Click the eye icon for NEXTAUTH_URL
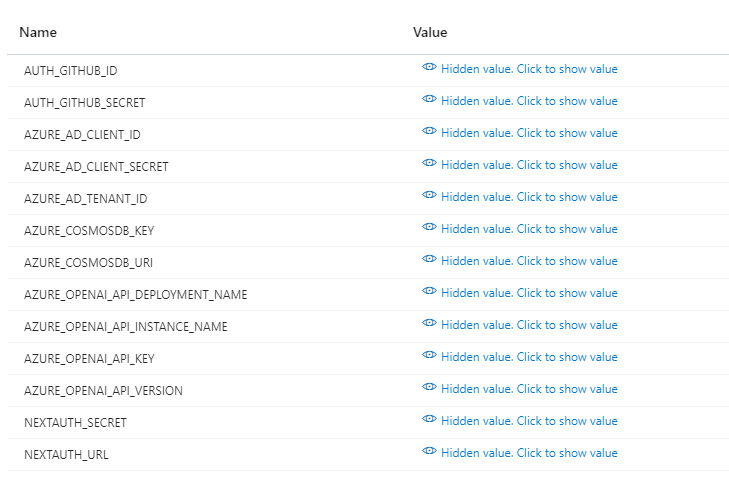Viewport: 729px width, 479px height. click(x=429, y=451)
